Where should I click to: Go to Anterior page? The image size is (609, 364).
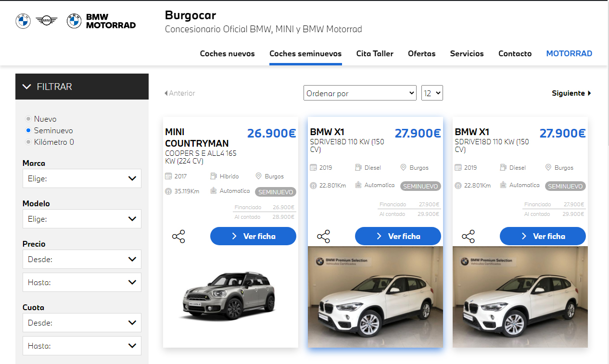[x=180, y=93]
